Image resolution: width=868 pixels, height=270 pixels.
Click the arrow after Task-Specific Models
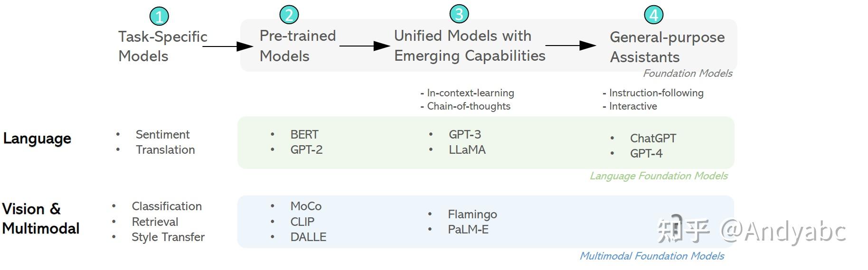[228, 46]
